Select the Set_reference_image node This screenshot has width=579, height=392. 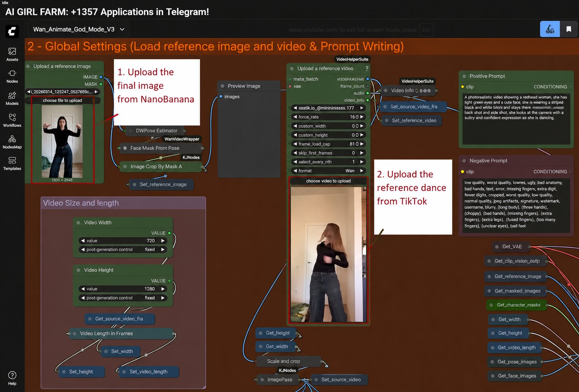[x=161, y=185]
